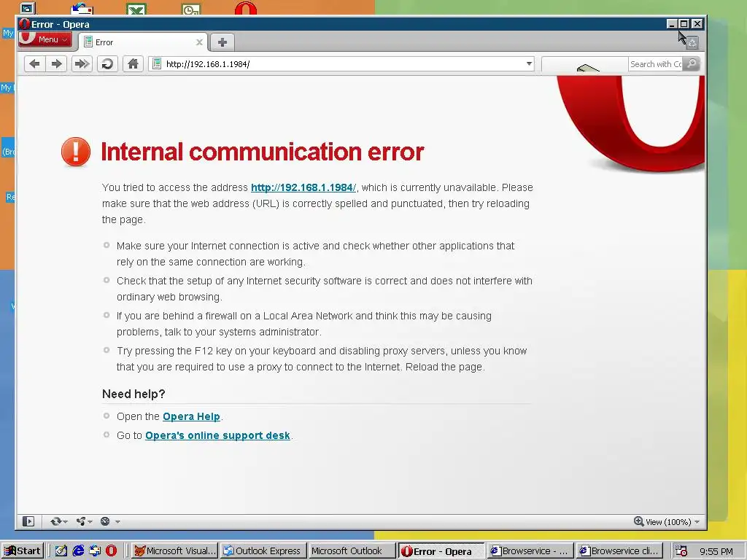This screenshot has width=747, height=560.
Task: Select the Opera desktop shortcut icon
Action: (x=246, y=8)
